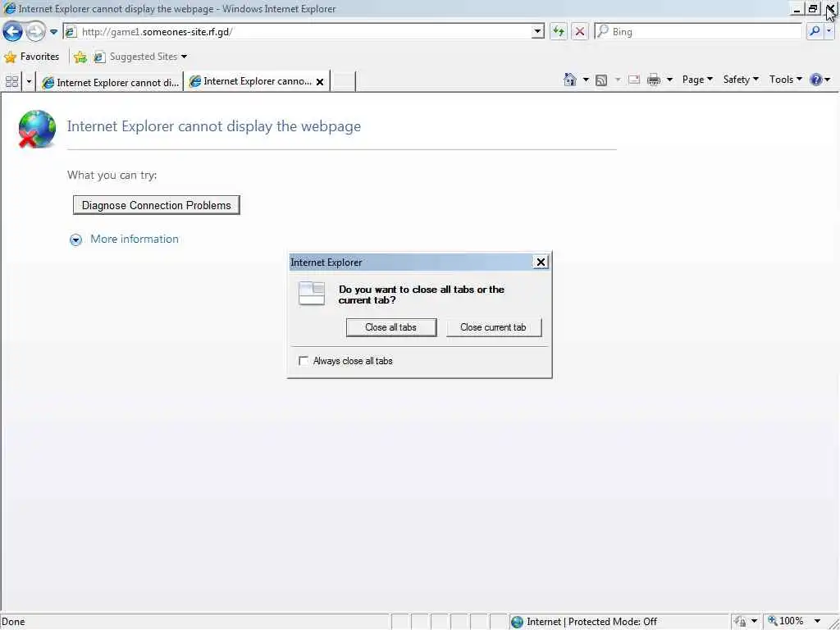The height and width of the screenshot is (630, 840).
Task: Click the error globe icon on the page
Action: [37, 129]
